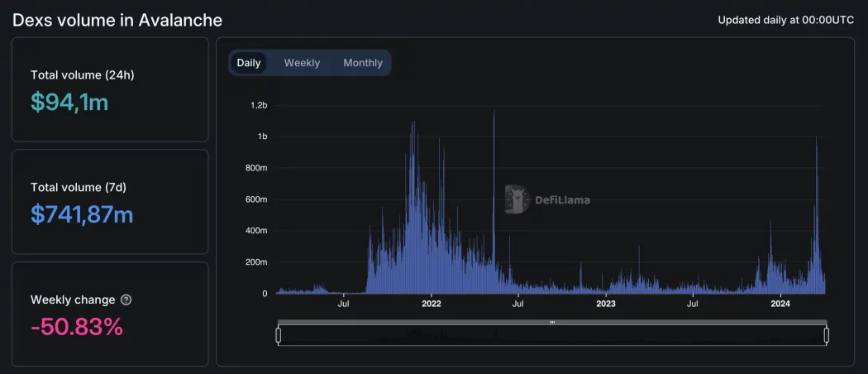Click the DefiLlama llama logo watermark
The image size is (868, 374).
[x=517, y=199]
